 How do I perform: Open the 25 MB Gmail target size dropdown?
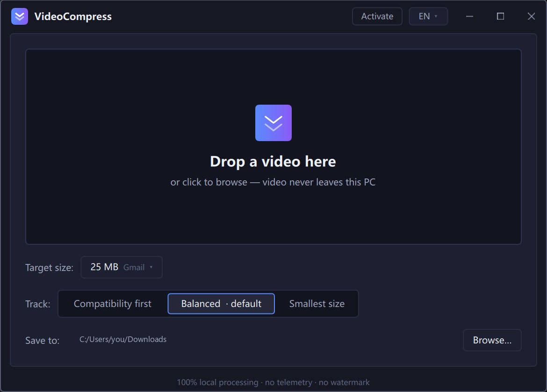(122, 267)
